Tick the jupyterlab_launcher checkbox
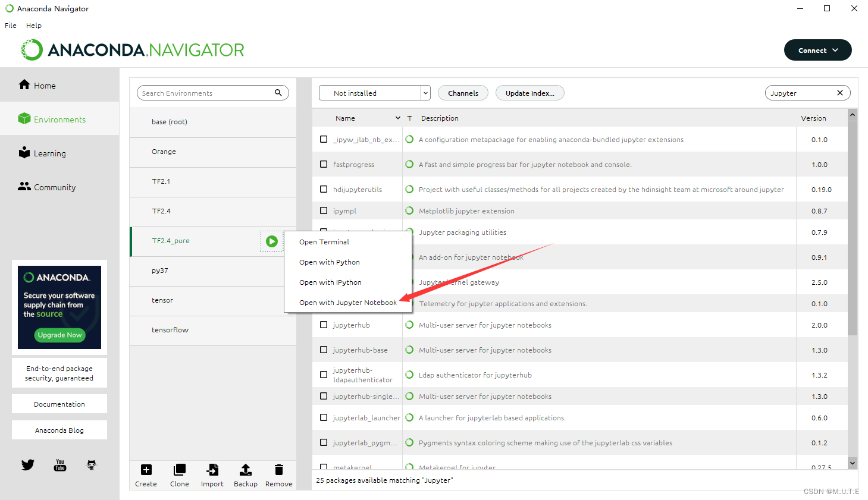The height and width of the screenshot is (500, 868). (x=324, y=417)
